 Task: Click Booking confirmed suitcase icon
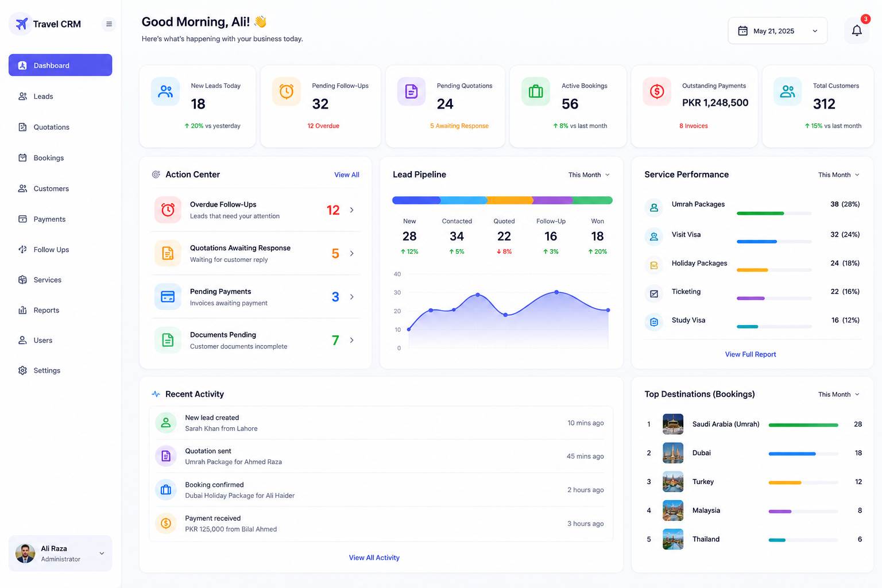coord(166,490)
